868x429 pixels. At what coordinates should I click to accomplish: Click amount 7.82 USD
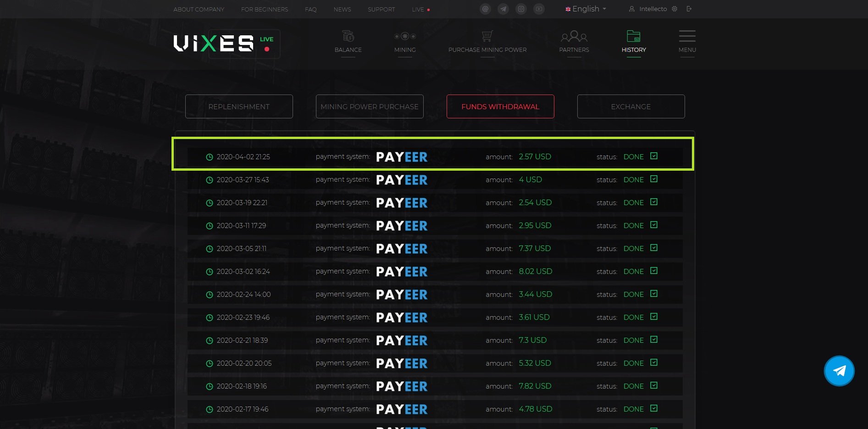[535, 386]
